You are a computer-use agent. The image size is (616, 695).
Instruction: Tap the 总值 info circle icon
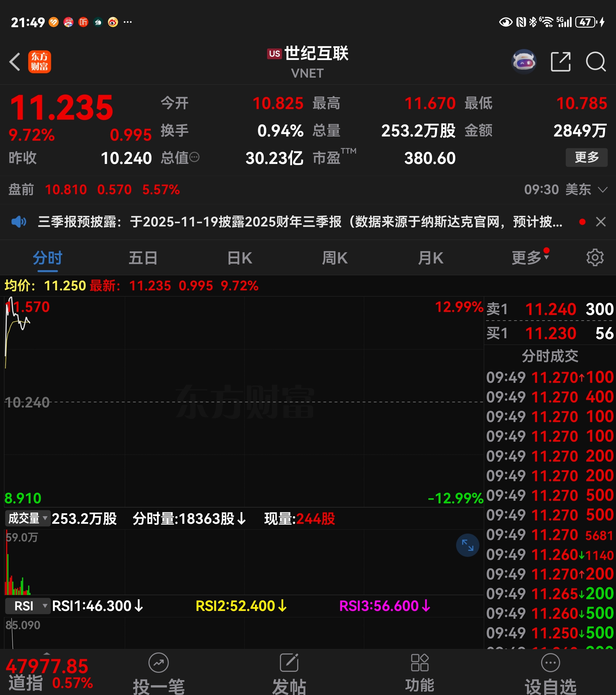194,157
